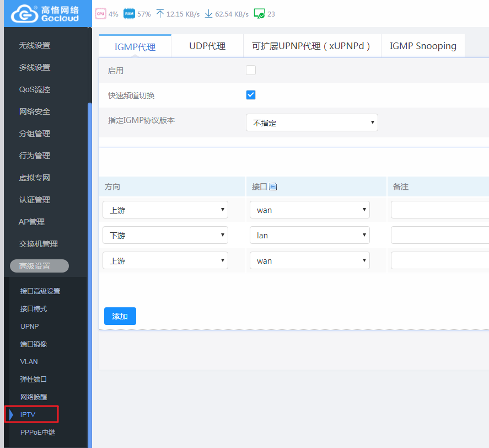Click the CPU usage icon
The image size is (489, 448).
pyautogui.click(x=100, y=14)
